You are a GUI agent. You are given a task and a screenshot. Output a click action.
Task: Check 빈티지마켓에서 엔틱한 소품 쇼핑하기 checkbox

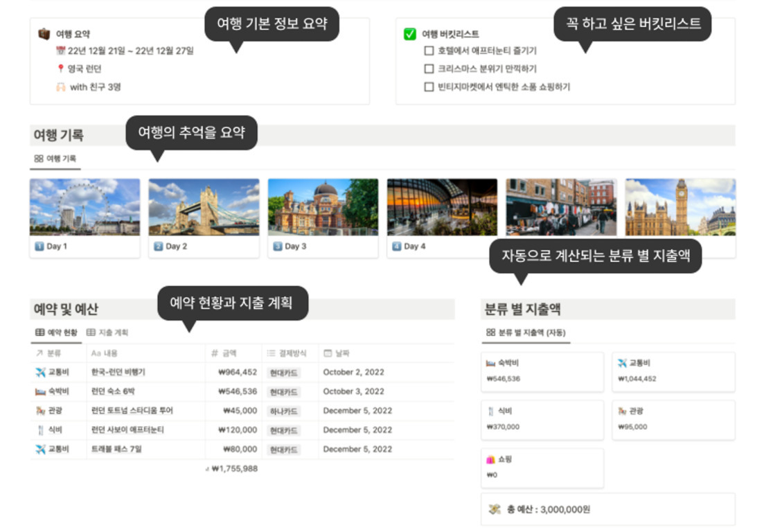coord(429,87)
